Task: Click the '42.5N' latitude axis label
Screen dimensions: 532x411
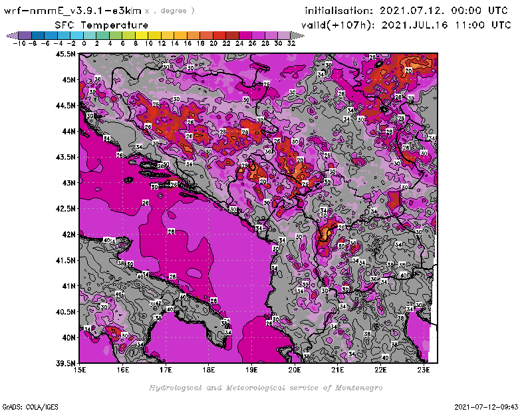Action: (x=65, y=209)
